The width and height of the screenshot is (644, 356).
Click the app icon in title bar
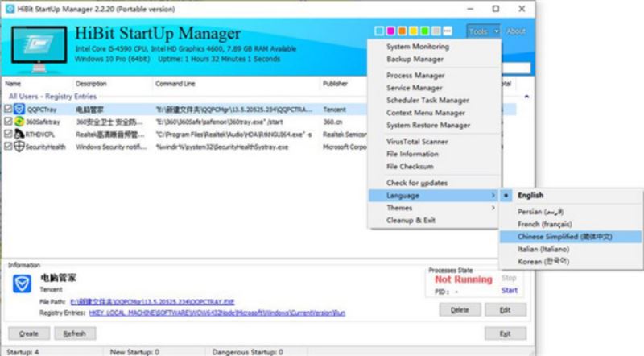(x=10, y=9)
